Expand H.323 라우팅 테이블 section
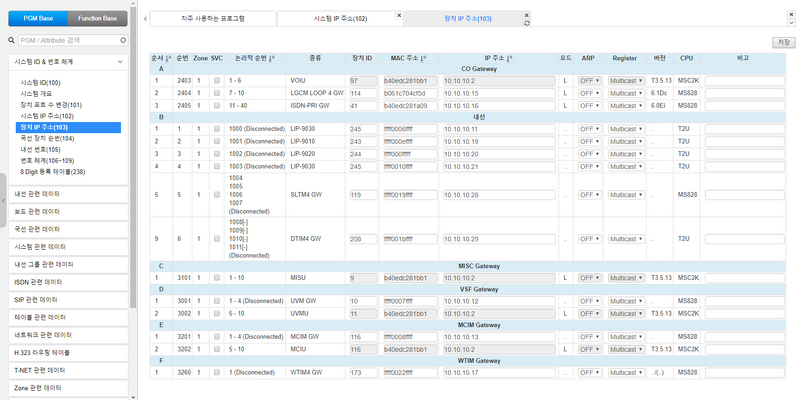The height and width of the screenshot is (400, 800). 68,353
